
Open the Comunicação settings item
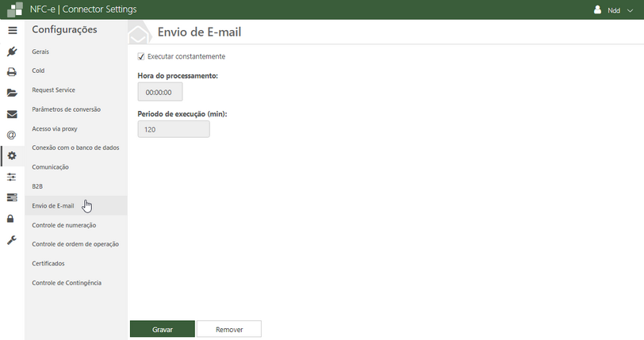(50, 167)
